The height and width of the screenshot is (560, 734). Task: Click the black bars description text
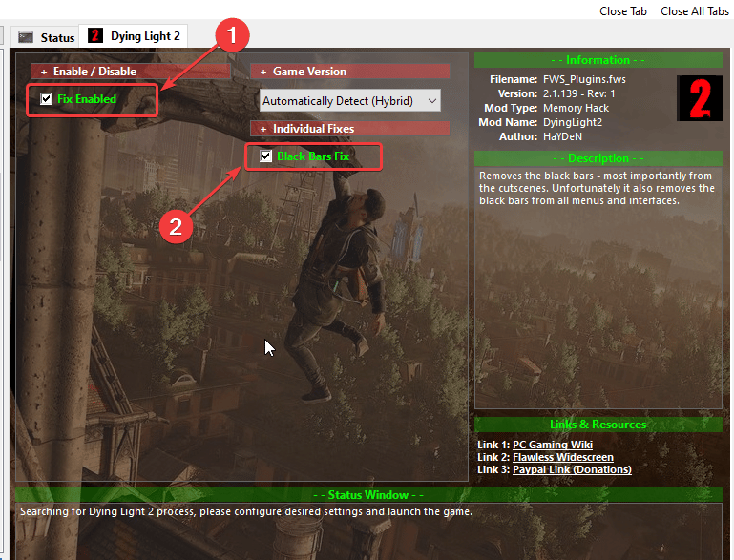[597, 188]
